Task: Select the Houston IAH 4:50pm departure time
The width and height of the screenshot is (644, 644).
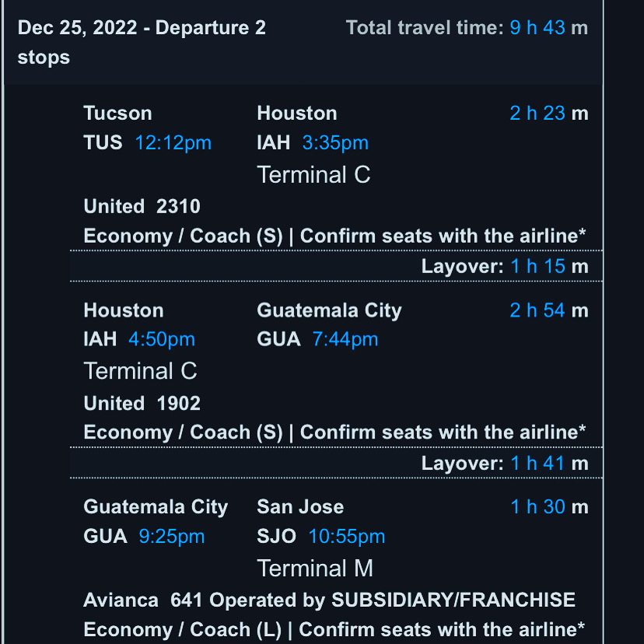Action: coord(162,340)
